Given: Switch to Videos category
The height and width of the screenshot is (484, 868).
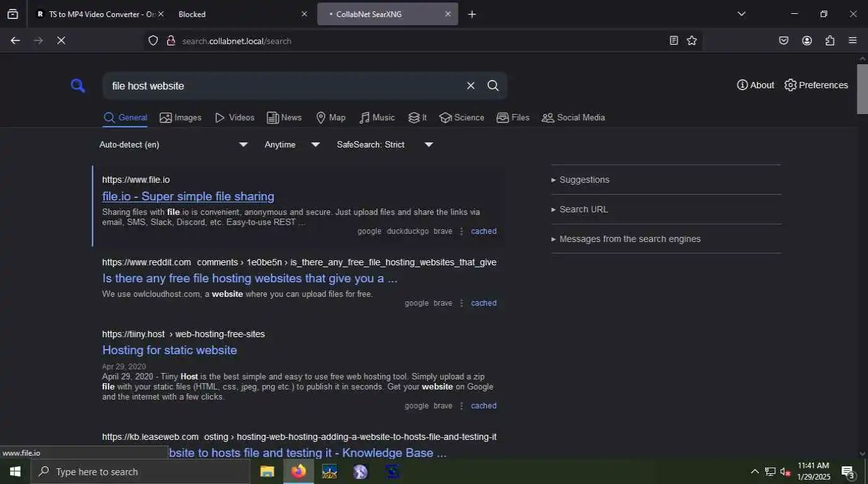Looking at the screenshot, I should pos(234,118).
